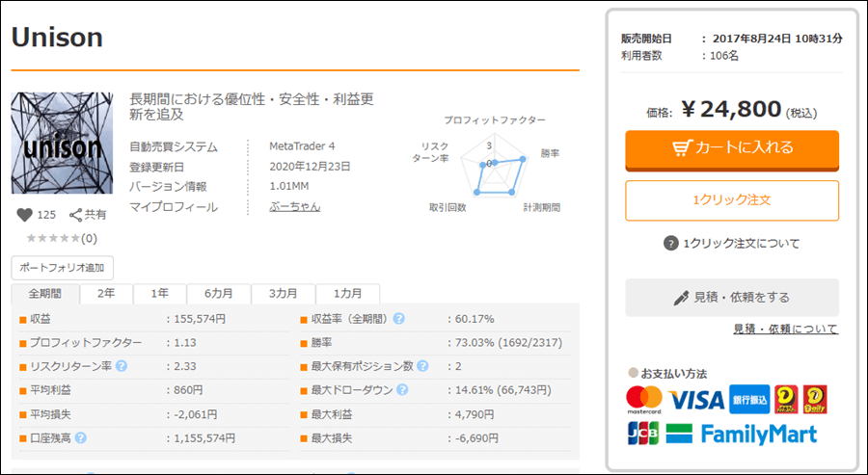Select the 全期間 tab
The height and width of the screenshot is (475, 868).
45,294
